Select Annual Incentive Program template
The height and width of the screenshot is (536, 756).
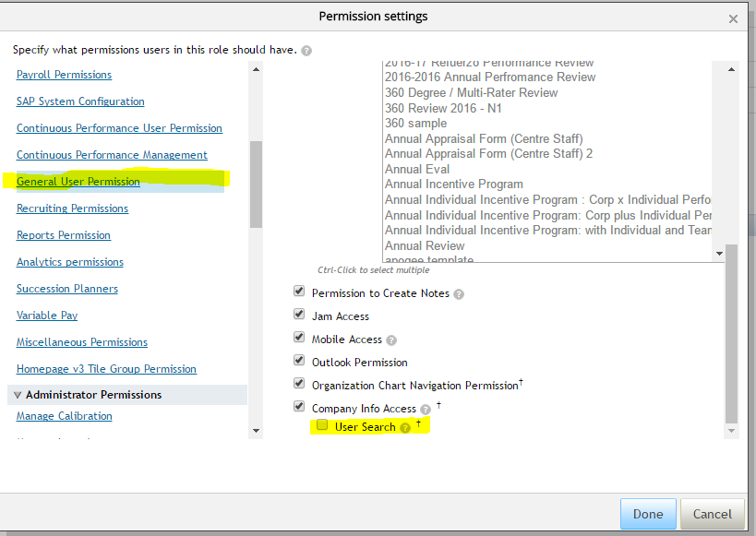[x=454, y=185]
